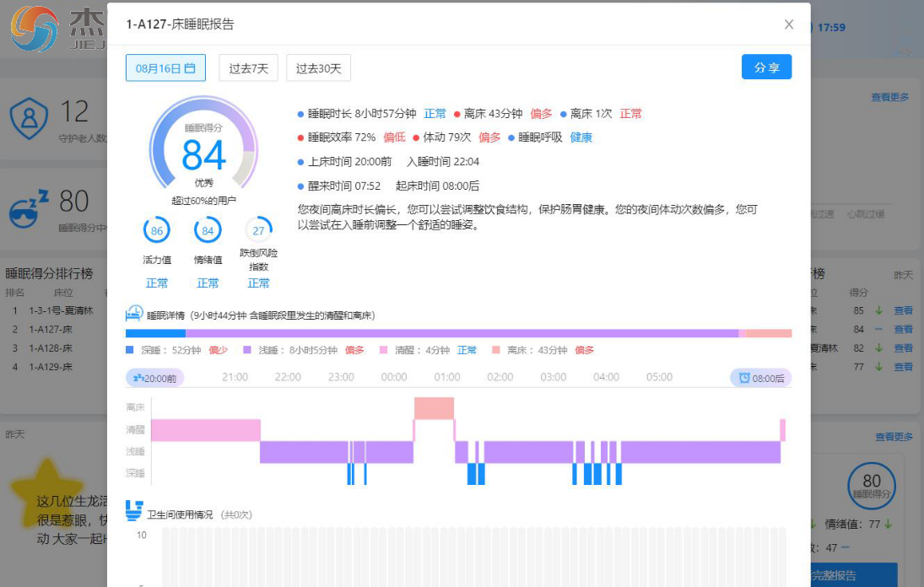
Task: Click the sleep icon on 20:00前 marker
Action: coord(138,378)
